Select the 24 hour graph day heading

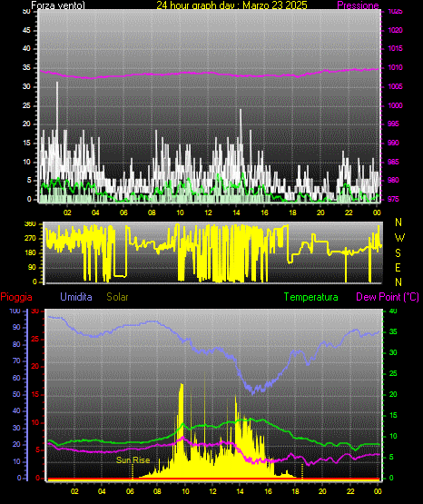click(x=231, y=5)
